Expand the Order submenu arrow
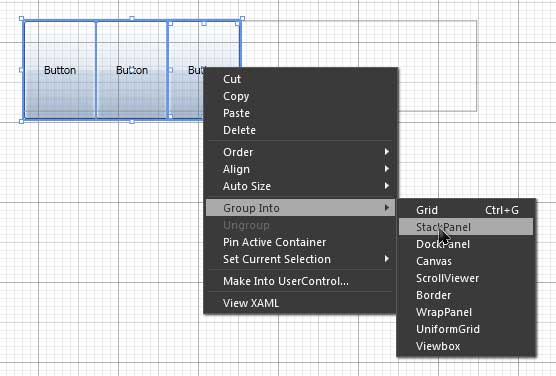Image resolution: width=556 pixels, height=376 pixels. pos(387,152)
